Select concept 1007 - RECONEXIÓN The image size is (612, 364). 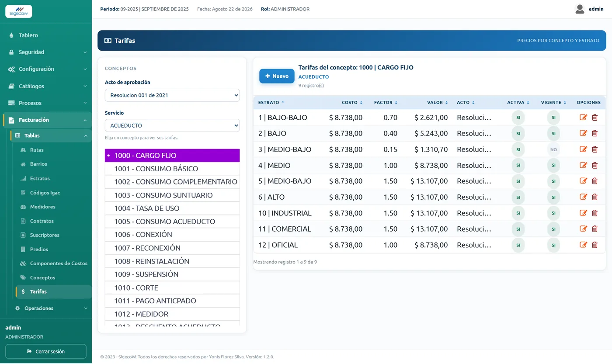pos(172,248)
